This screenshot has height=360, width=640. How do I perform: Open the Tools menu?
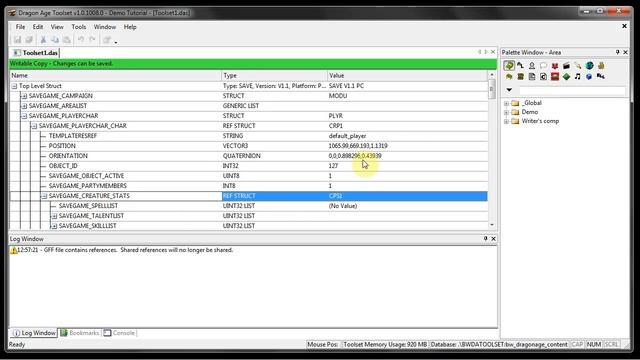pyautogui.click(x=78, y=27)
